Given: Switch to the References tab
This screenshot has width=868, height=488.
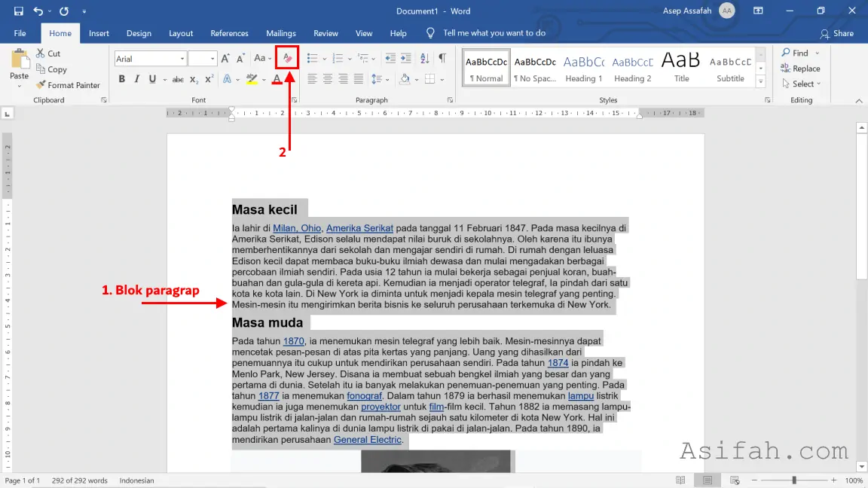Looking at the screenshot, I should [229, 33].
